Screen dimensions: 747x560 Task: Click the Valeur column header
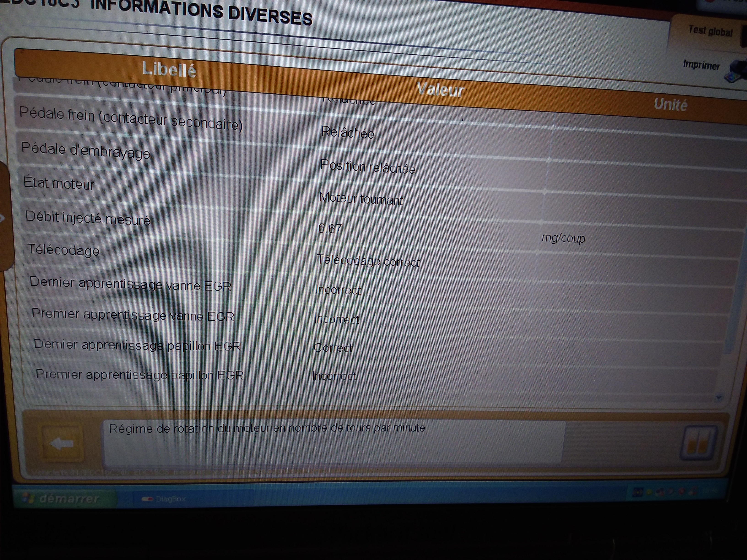click(x=440, y=90)
